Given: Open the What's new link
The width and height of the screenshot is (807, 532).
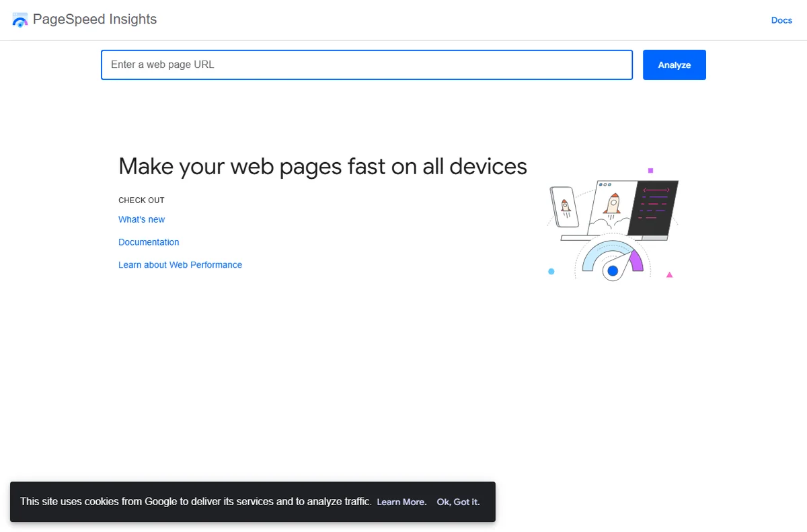Looking at the screenshot, I should 141,219.
